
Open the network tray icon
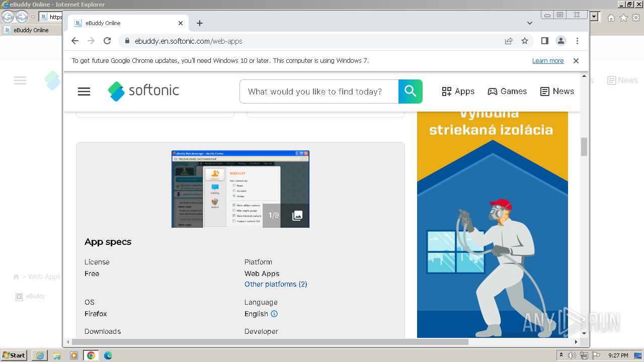click(x=584, y=355)
